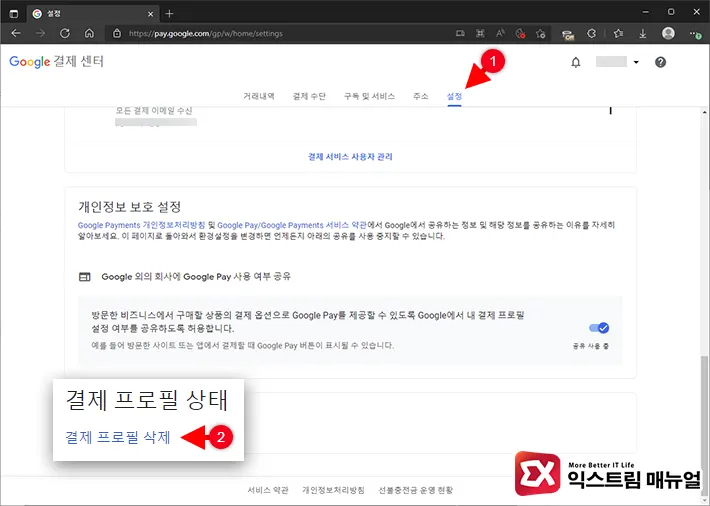Open the favorites list icon
Viewport: 710px width, 506px height.
[x=619, y=34]
